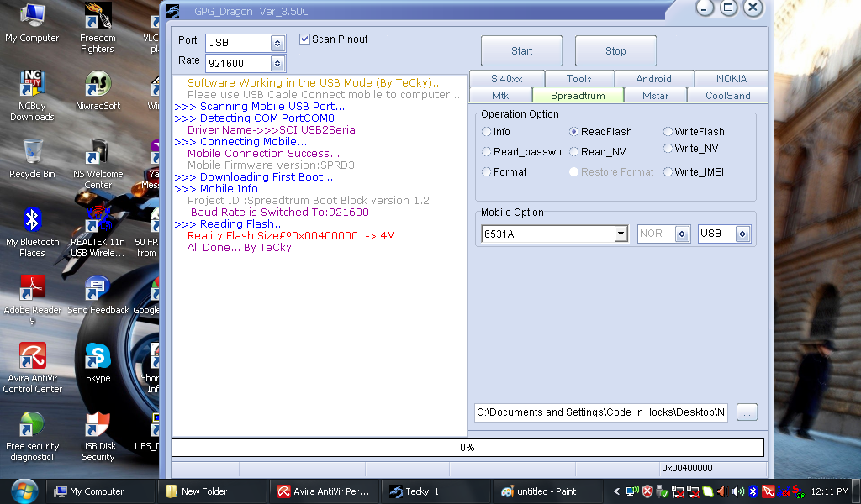This screenshot has height=504, width=861.
Task: Open the Avira red umbrella tray icon
Action: tap(769, 491)
